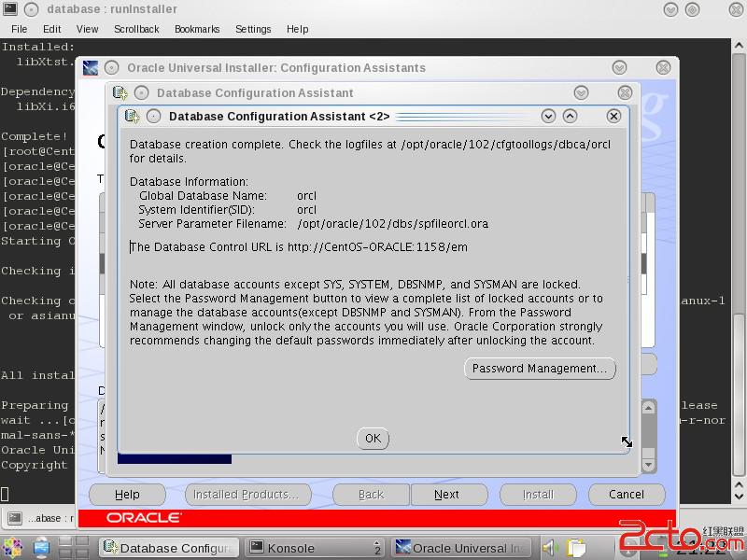
Task: Click the installer details pane scroll-up arrow
Action: pyautogui.click(x=648, y=408)
